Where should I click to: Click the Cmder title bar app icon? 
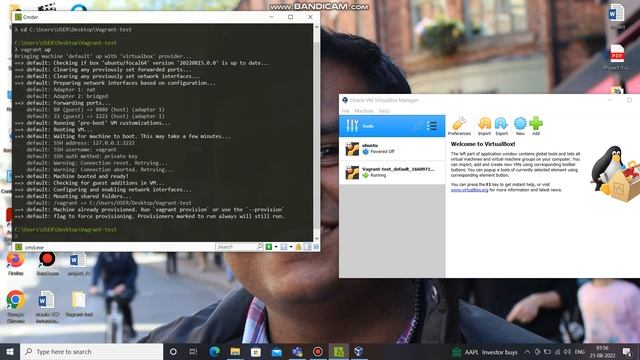(x=18, y=17)
